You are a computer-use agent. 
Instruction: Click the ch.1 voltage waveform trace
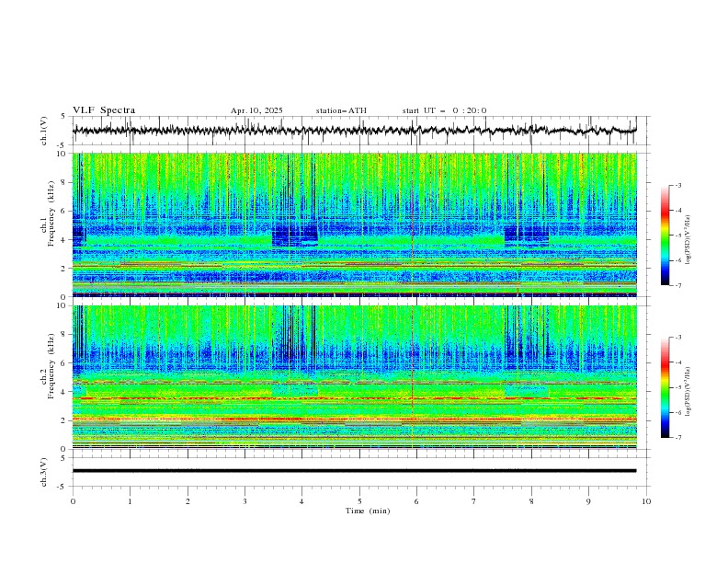tap(354, 131)
